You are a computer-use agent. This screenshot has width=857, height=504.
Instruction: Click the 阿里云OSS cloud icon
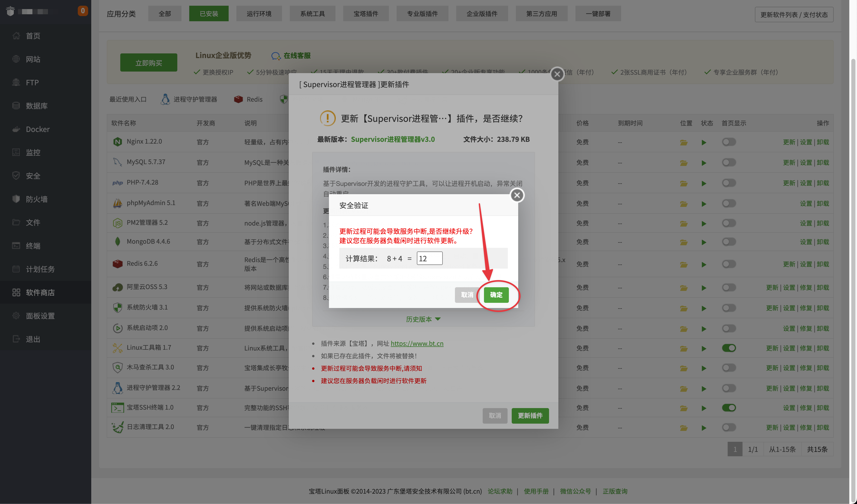[117, 287]
